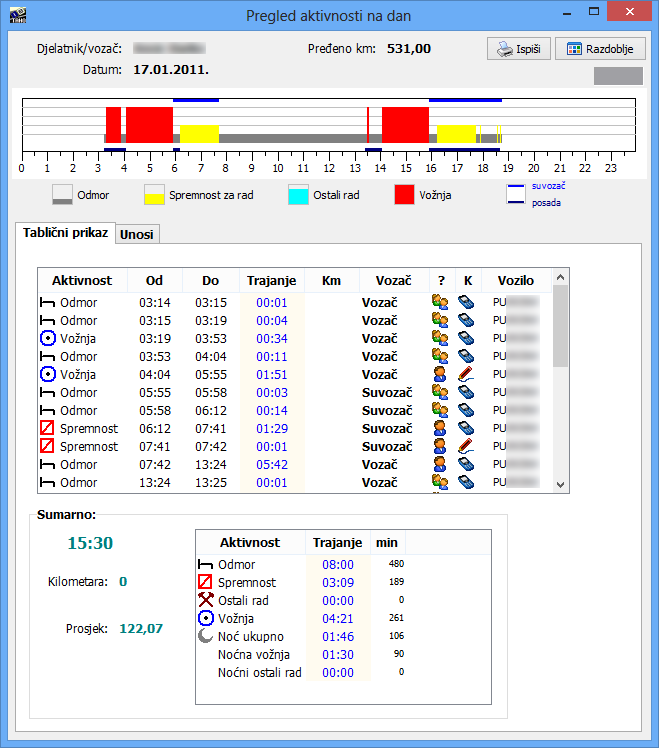Click the crew icon in Odmor 05:58 row
The image size is (659, 748).
(x=440, y=410)
